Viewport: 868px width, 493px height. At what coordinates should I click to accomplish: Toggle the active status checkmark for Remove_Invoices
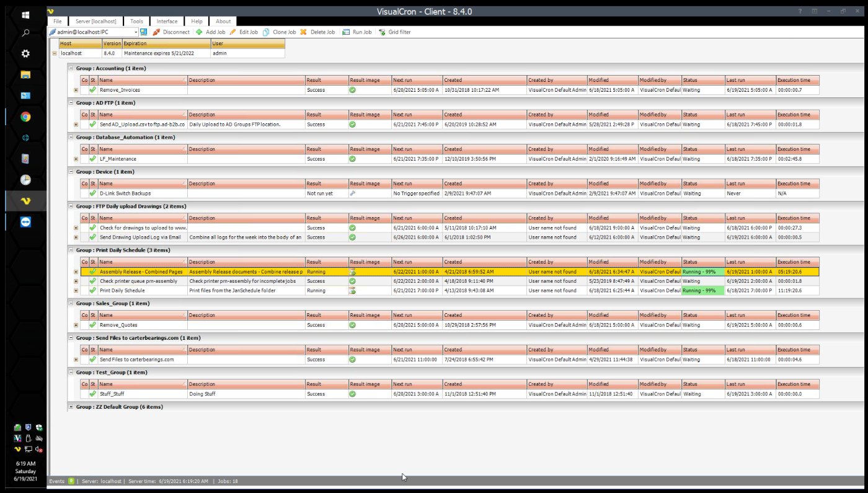coord(93,90)
